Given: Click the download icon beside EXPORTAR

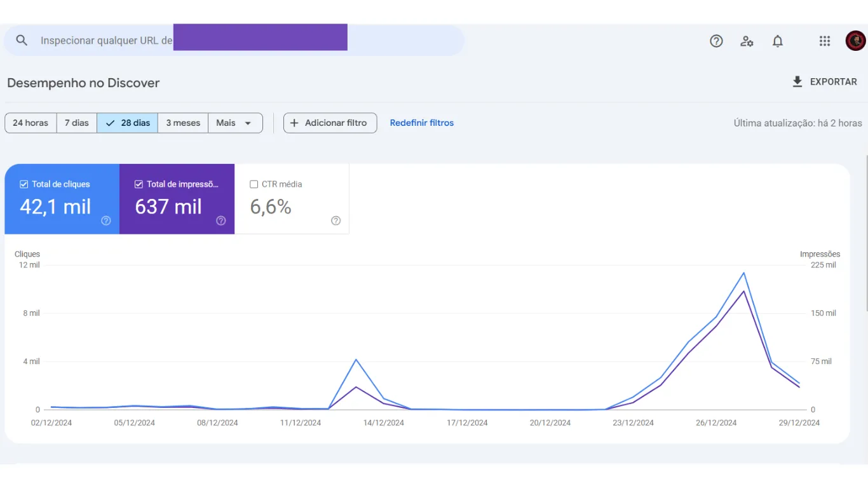Looking at the screenshot, I should tap(797, 82).
